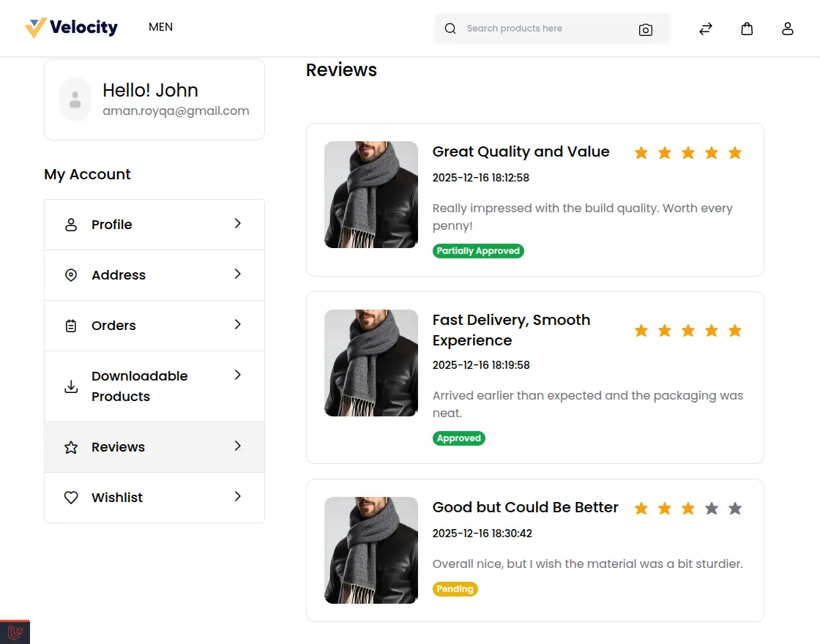Click the heart icon next to Wishlist

click(x=70, y=497)
